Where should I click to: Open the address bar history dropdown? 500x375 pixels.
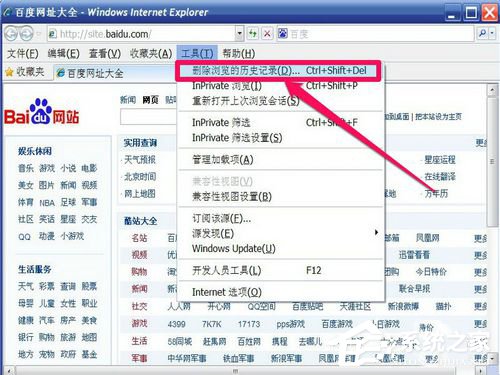click(239, 34)
